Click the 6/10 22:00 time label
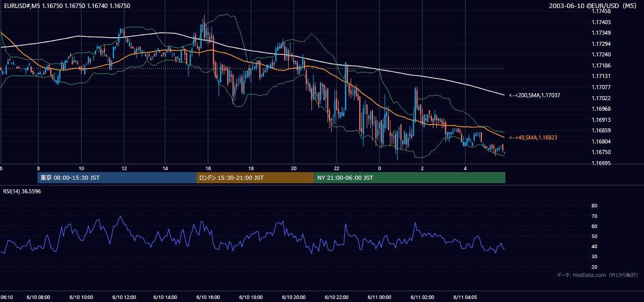 coord(337,297)
